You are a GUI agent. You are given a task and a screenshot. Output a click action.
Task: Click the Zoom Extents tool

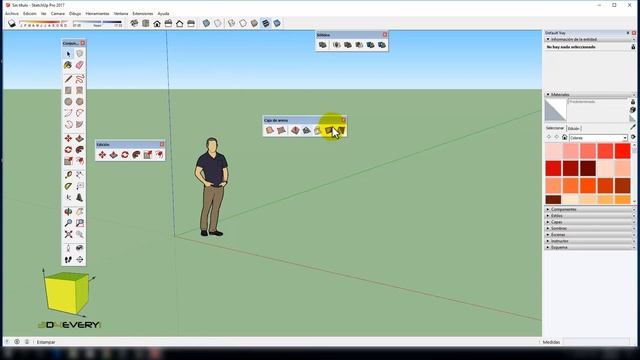(68, 234)
